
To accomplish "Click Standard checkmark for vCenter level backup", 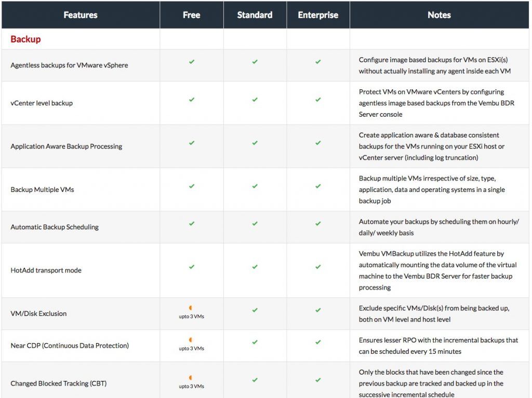I will 255,100.
